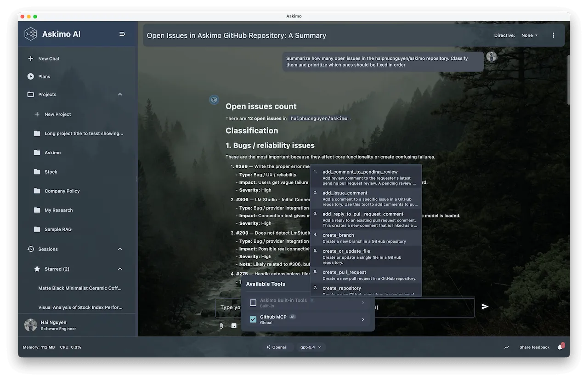The height and width of the screenshot is (381, 588).
Task: Add an image using the picture icon
Action: point(234,326)
